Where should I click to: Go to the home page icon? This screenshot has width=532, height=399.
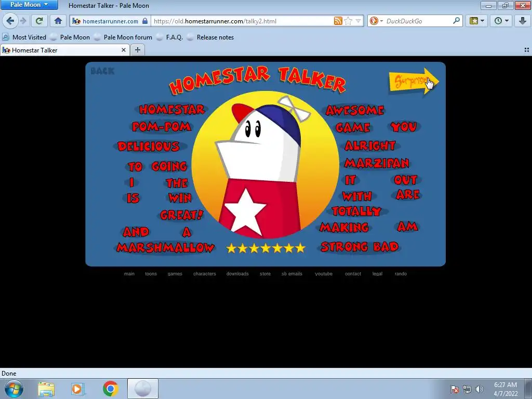(58, 21)
